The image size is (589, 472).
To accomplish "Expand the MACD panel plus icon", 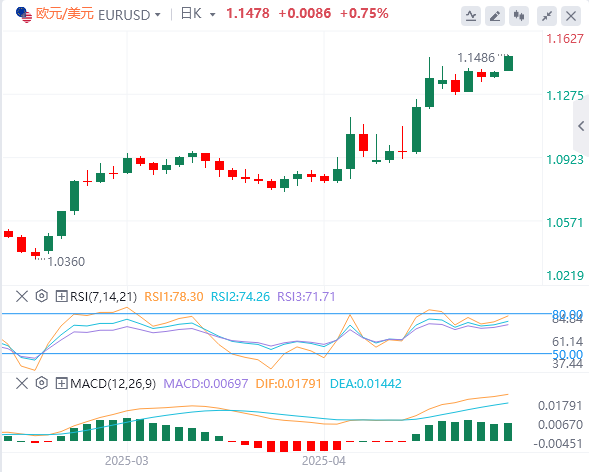I will [61, 383].
